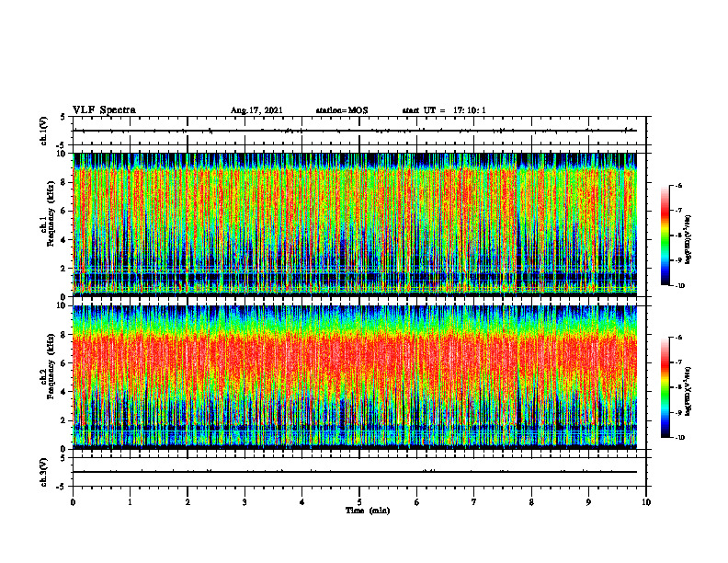Click the "VLF Spectra" title text
728x563 pixels.
coord(104,110)
